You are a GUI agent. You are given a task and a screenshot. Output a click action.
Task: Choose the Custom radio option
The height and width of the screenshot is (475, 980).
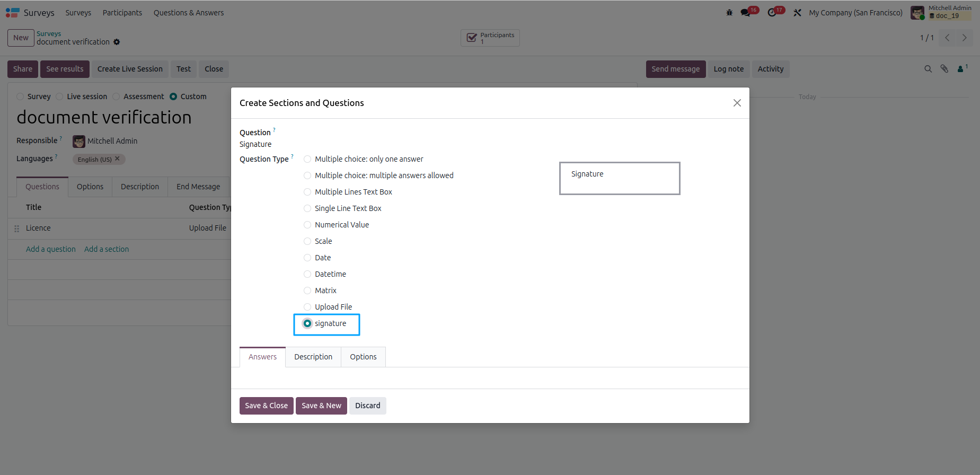(x=173, y=96)
